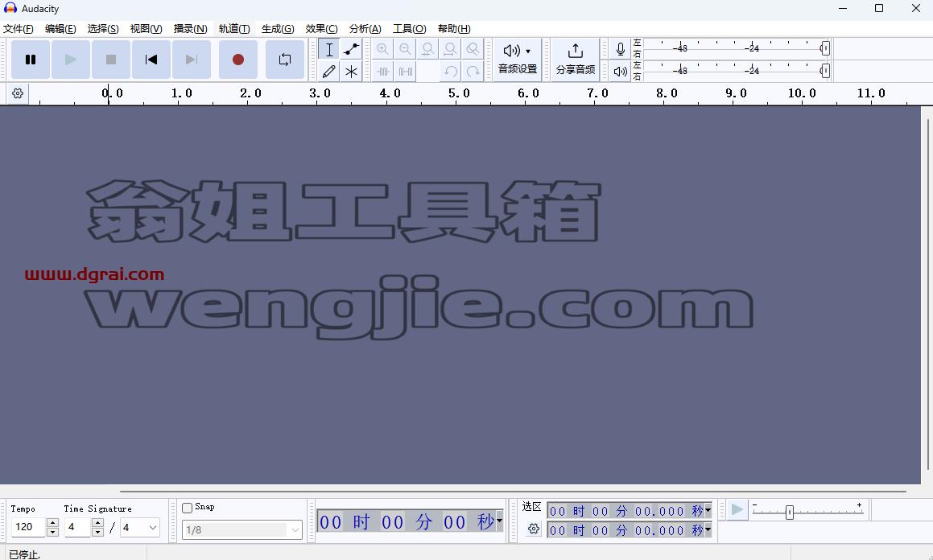The height and width of the screenshot is (560, 933).
Task: Click the 分享音频 share audio button
Action: 576,60
